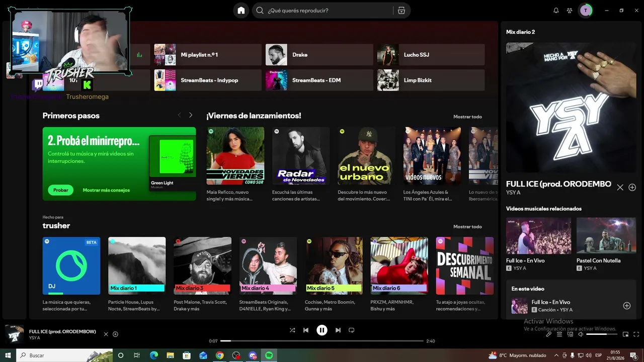644x362 pixels.
Task: Open the 'Pastel Con Nutella' video title
Action: click(599, 260)
